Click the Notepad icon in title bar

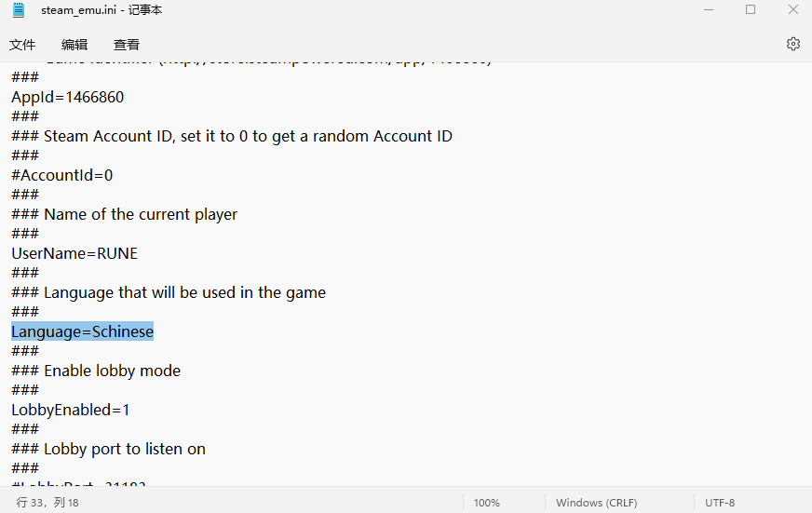(19, 10)
